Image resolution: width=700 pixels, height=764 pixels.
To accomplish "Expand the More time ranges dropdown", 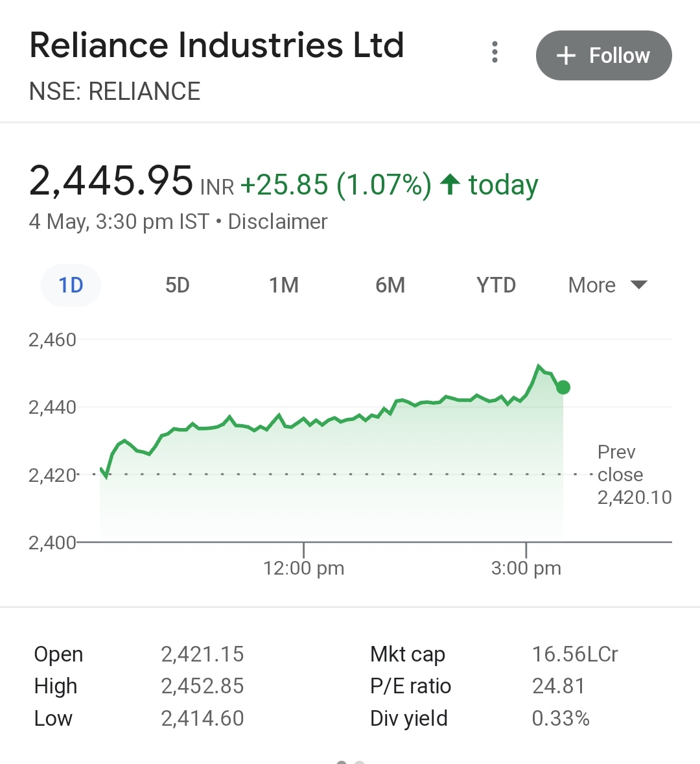I will click(x=607, y=285).
